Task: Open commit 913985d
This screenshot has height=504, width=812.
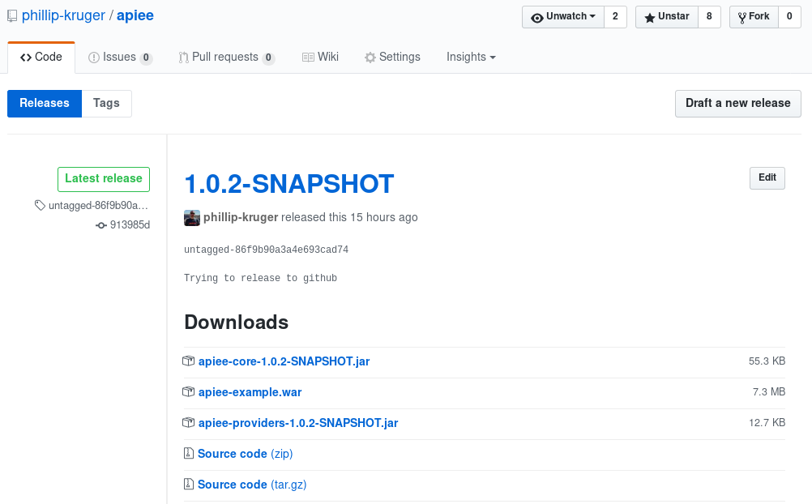Action: click(130, 224)
